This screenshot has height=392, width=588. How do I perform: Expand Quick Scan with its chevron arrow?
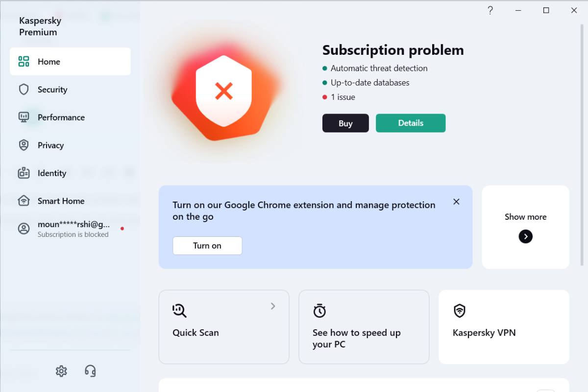(x=273, y=306)
